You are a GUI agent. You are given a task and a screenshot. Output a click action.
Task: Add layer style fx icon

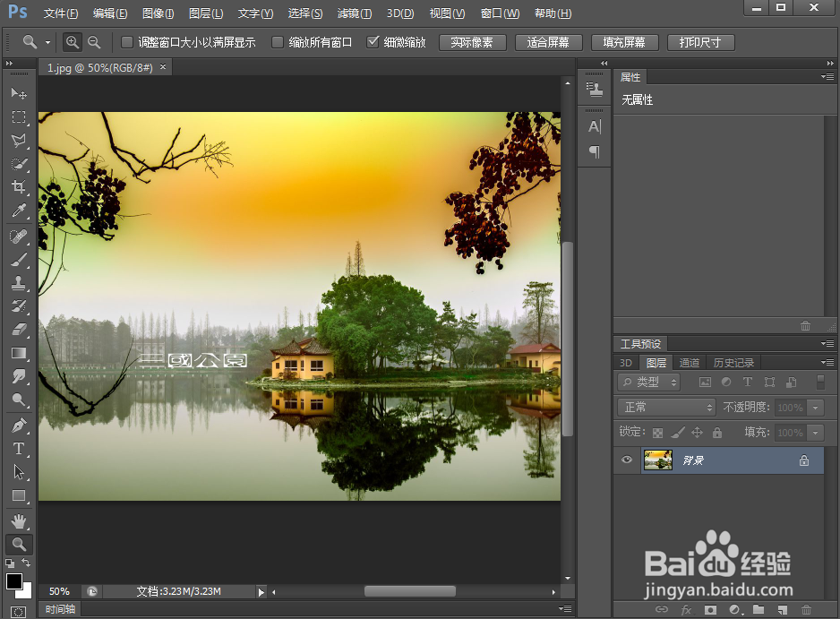686,609
